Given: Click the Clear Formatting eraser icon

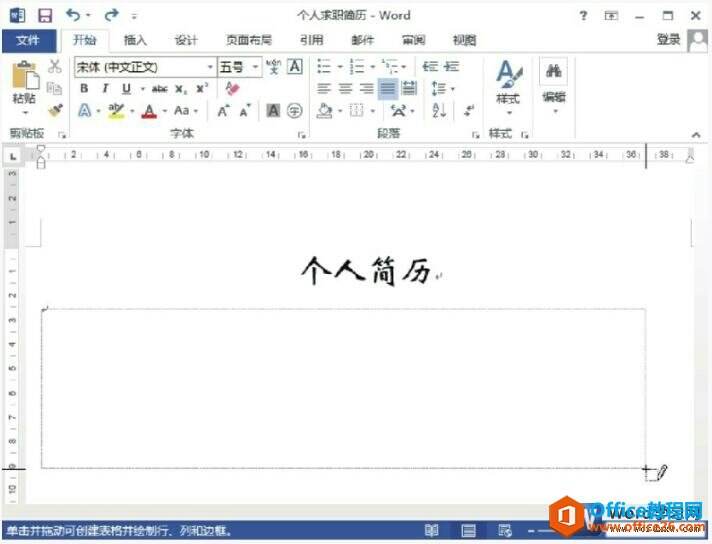Looking at the screenshot, I should [x=233, y=88].
